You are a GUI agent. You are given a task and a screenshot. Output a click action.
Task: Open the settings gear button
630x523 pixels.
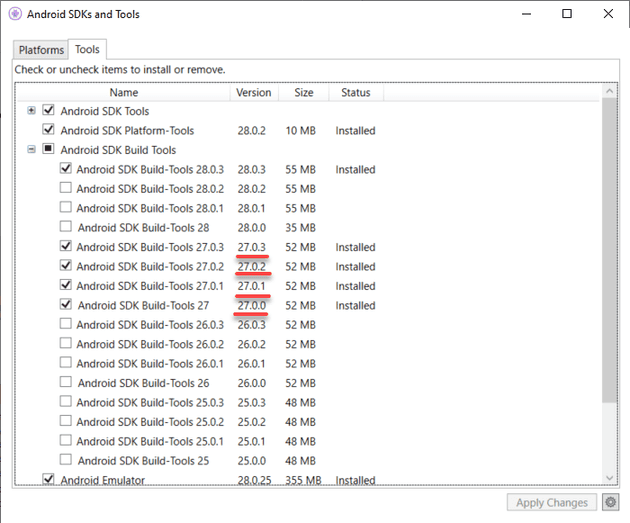tap(610, 502)
